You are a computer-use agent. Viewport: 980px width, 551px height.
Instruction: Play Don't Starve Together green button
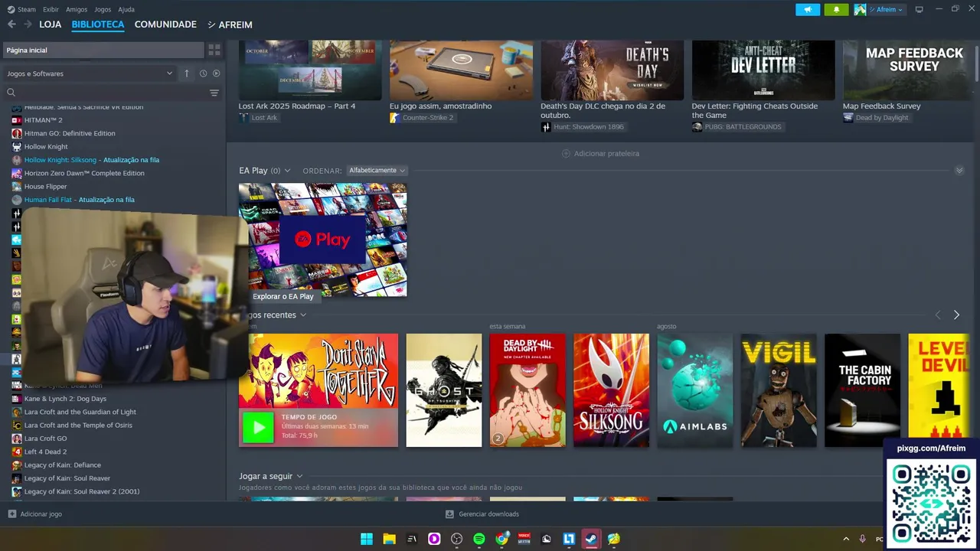point(258,428)
